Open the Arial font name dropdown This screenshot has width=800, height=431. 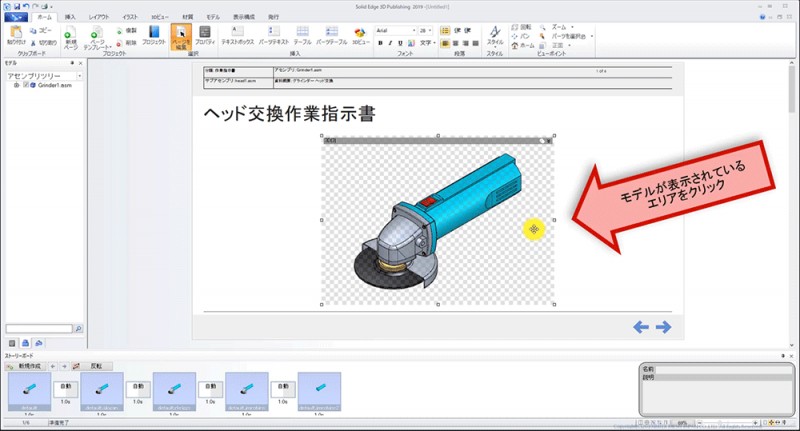(412, 31)
